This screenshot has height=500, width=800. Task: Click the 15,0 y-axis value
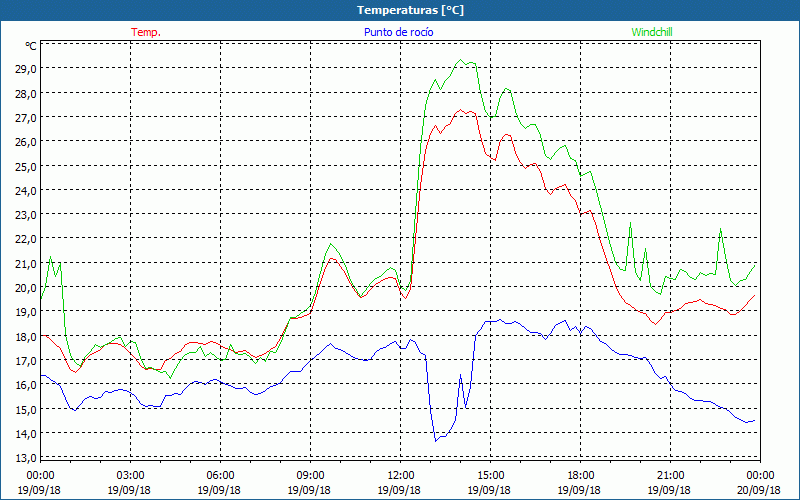coord(26,410)
